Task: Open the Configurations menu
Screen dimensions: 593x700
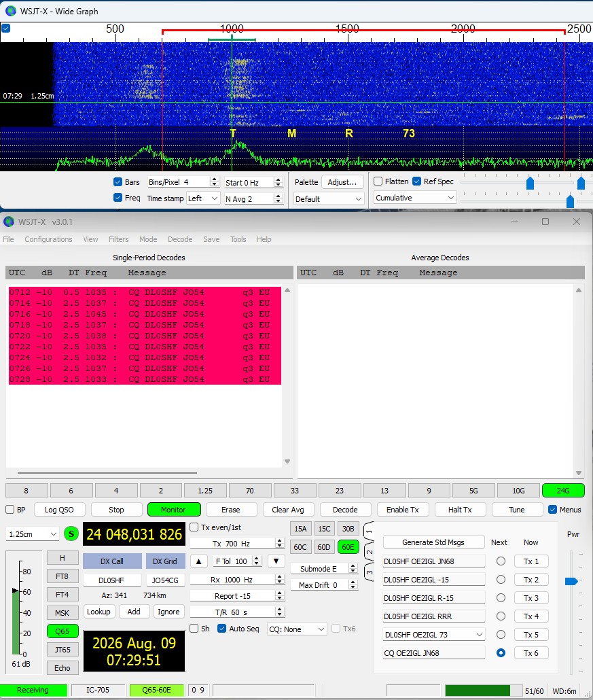Action: click(x=48, y=239)
